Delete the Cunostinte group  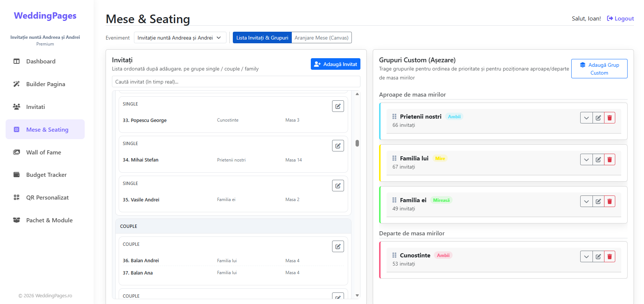pyautogui.click(x=609, y=257)
